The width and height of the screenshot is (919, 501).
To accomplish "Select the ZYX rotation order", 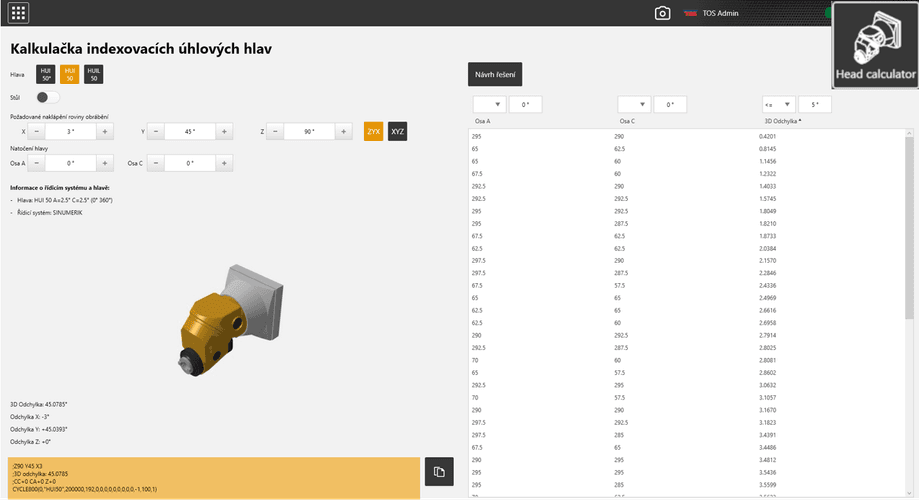I will (x=373, y=131).
